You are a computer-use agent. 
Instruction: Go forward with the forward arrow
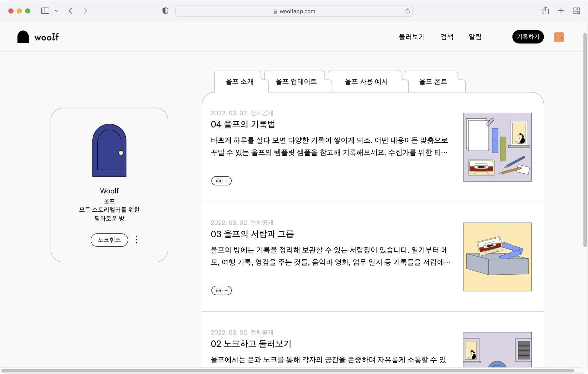pos(85,11)
